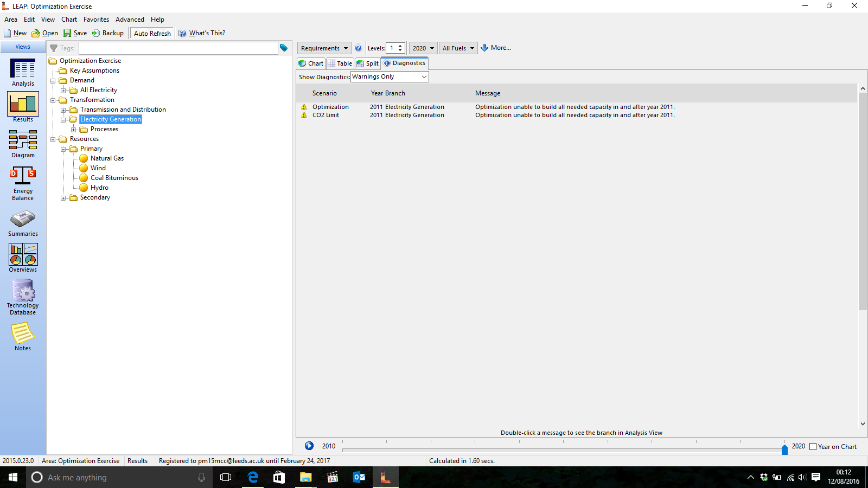Open the Advanced menu
This screenshot has width=868, height=488.
[130, 20]
